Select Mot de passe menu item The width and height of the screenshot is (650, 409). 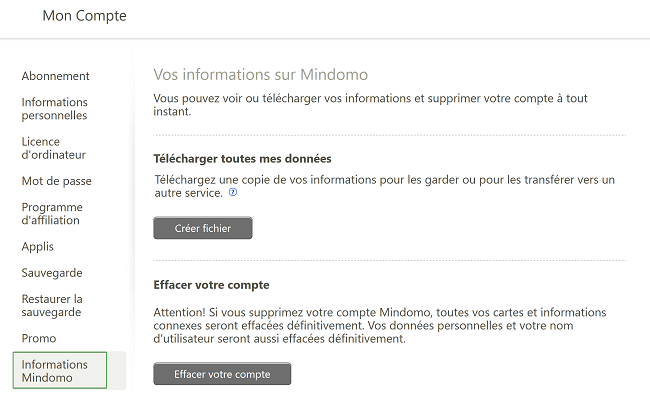pos(56,181)
